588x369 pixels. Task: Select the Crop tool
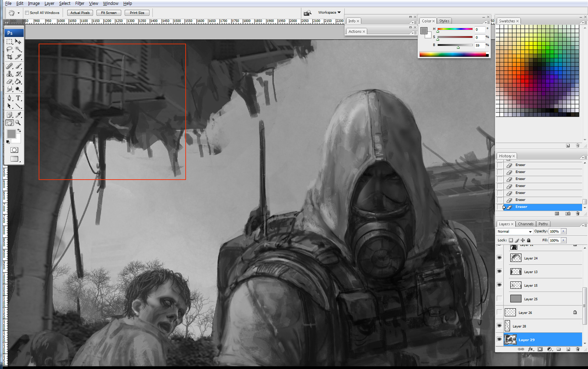point(10,57)
